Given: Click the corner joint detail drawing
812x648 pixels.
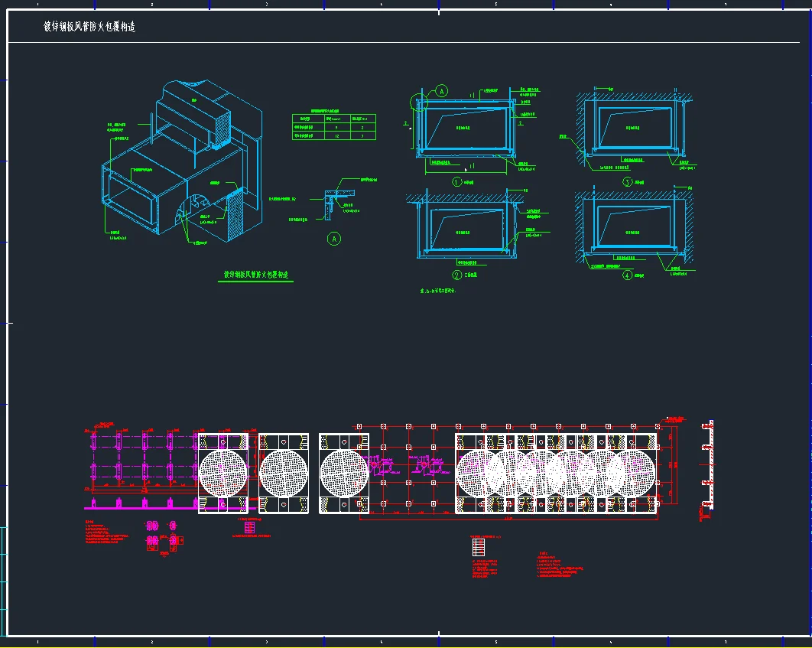Looking at the screenshot, I should click(339, 204).
